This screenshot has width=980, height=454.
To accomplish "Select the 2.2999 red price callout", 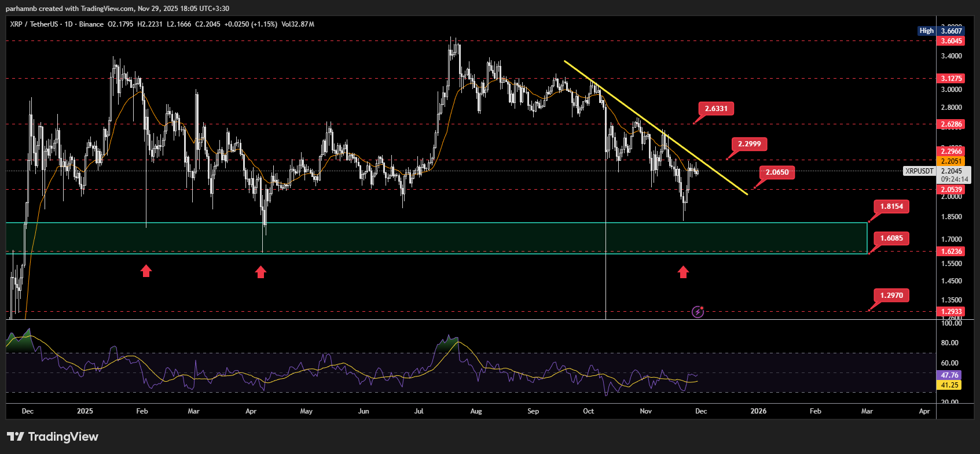I will tap(749, 144).
